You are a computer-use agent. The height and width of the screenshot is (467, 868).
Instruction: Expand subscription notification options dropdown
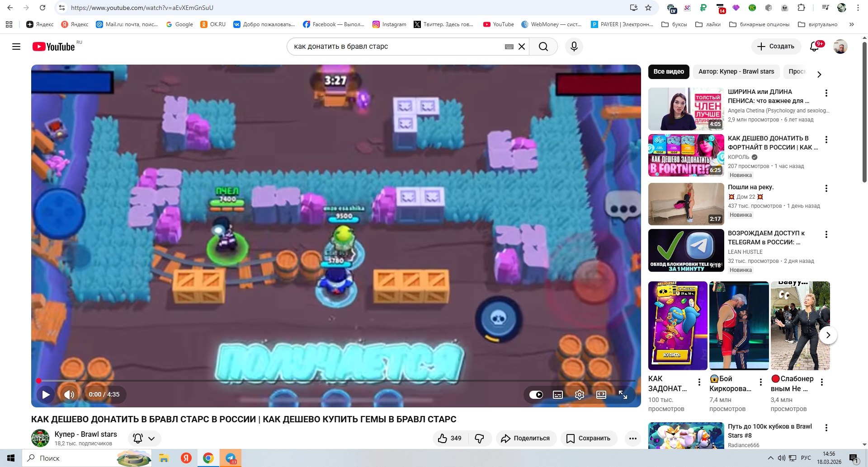tap(145, 438)
